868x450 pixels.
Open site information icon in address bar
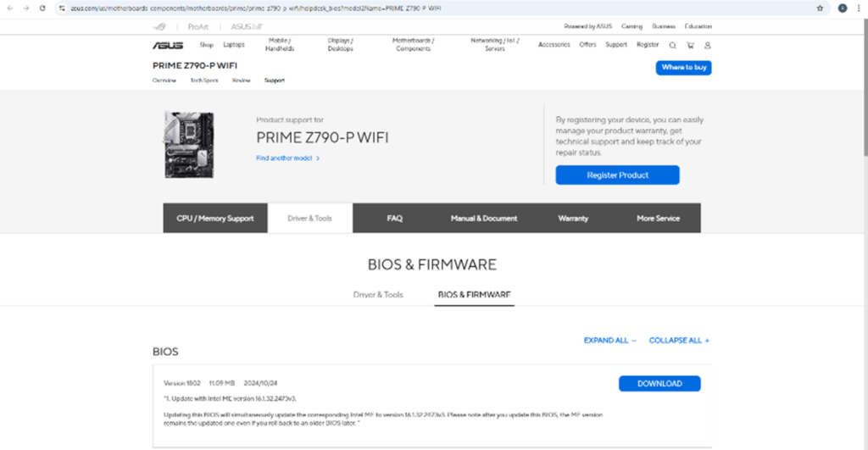click(62, 8)
